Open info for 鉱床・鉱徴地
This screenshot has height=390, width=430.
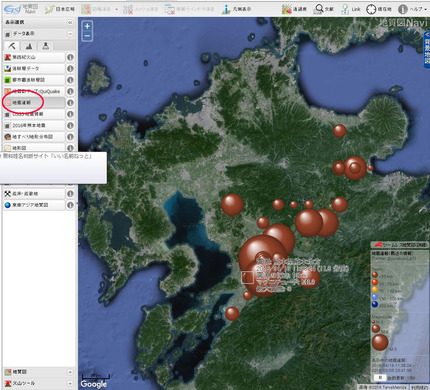[70, 194]
